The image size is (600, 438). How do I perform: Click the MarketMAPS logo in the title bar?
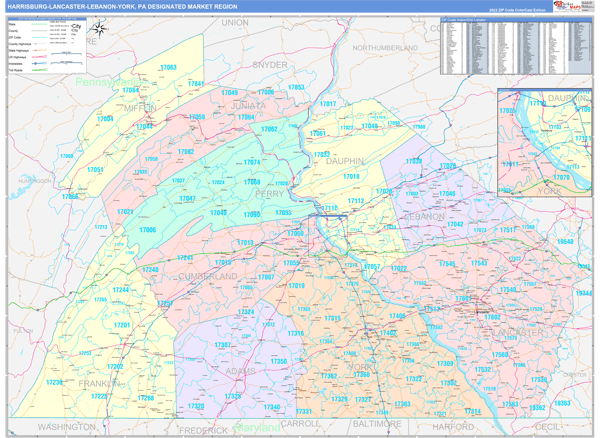(567, 6)
